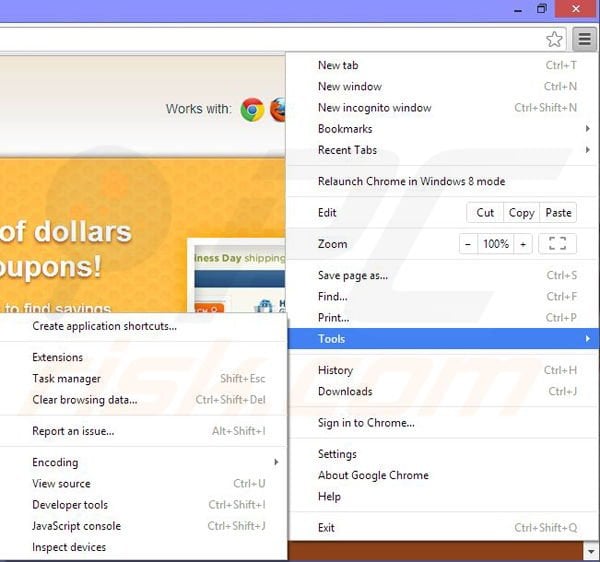Click Sign in to Chrome...
This screenshot has width=600, height=562.
(x=443, y=422)
